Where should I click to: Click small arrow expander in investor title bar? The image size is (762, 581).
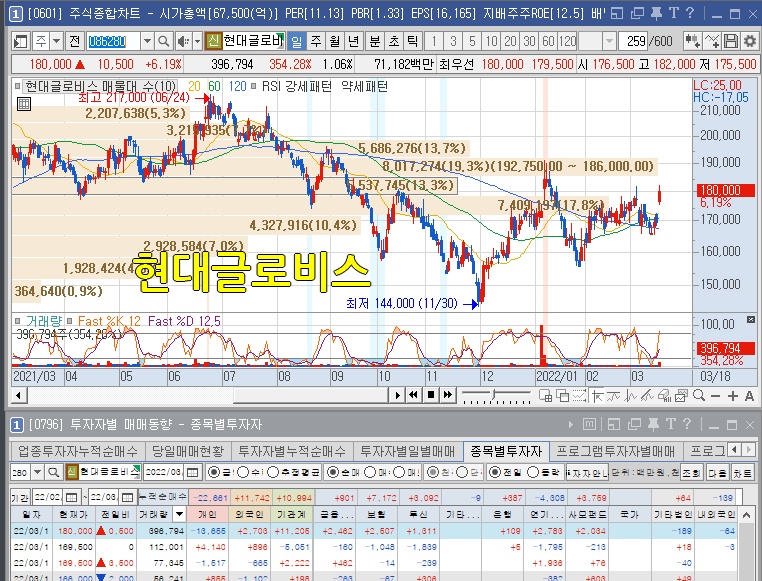(571, 425)
